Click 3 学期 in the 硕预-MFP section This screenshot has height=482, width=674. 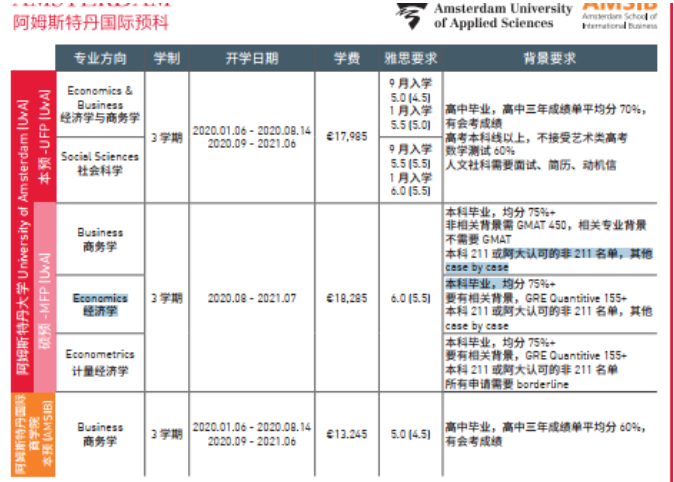click(167, 298)
